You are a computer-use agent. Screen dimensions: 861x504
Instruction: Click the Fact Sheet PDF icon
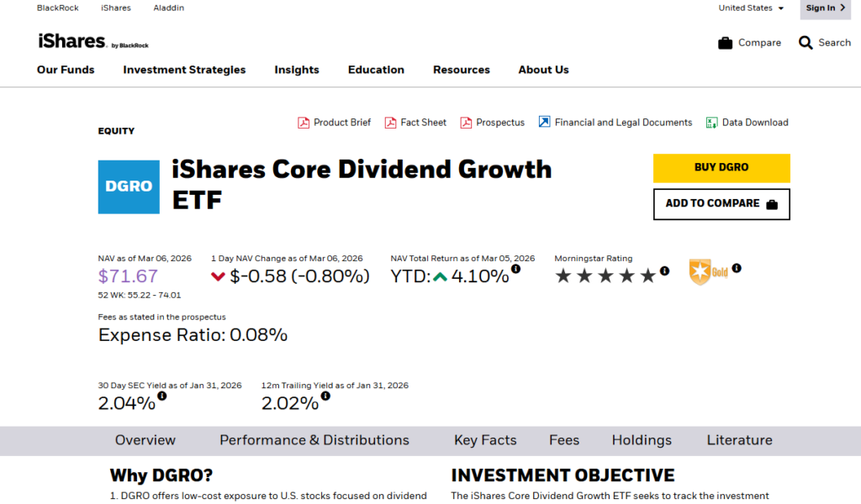[391, 122]
